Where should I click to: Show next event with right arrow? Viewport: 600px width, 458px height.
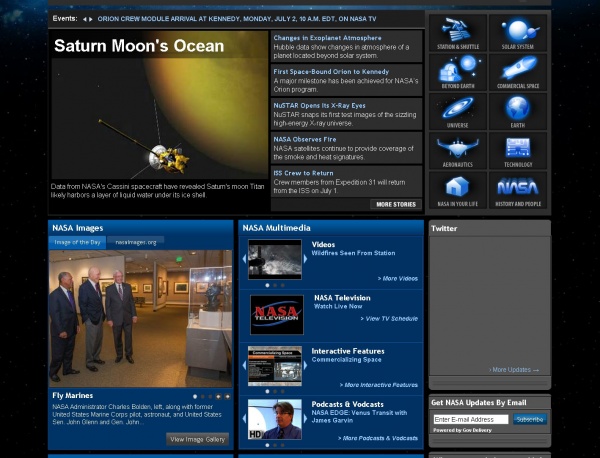pos(91,19)
